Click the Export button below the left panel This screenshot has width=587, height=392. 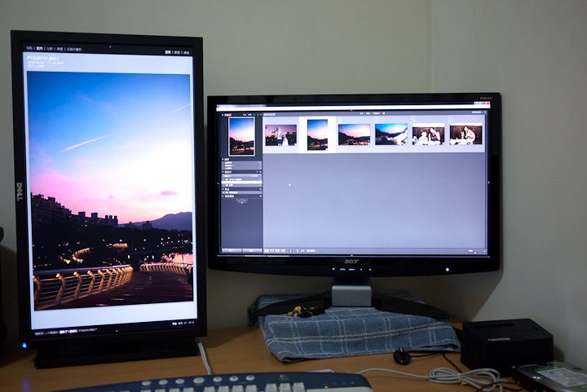[252, 251]
